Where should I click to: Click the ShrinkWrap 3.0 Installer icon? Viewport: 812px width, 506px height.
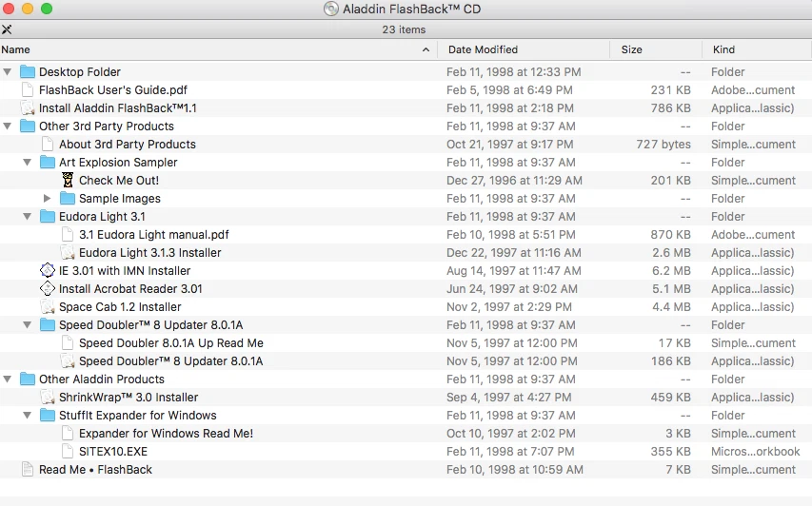point(48,398)
